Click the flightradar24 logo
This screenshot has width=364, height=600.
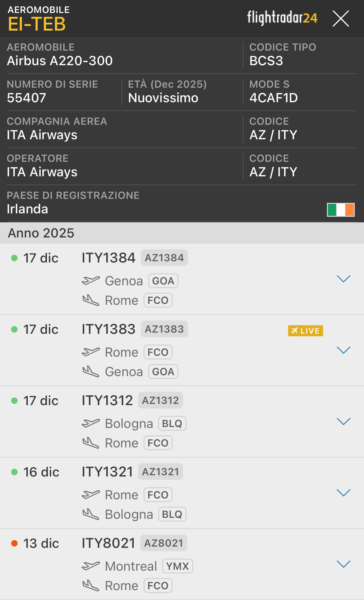tap(282, 18)
